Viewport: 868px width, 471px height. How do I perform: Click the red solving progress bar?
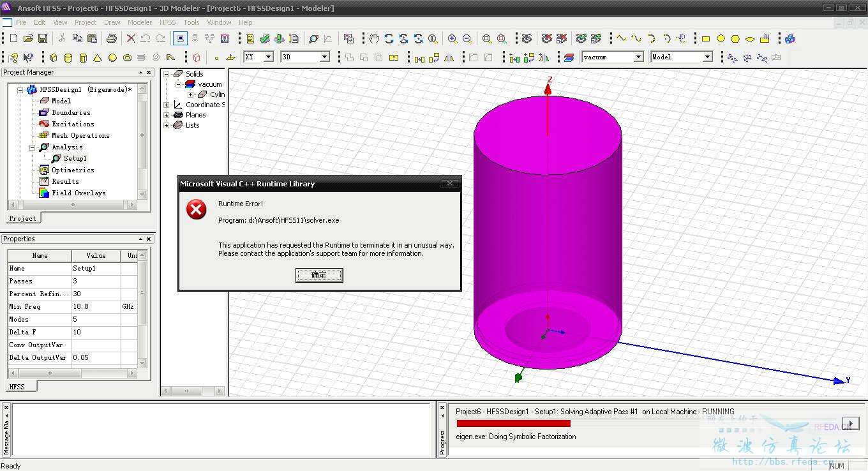pyautogui.click(x=513, y=423)
